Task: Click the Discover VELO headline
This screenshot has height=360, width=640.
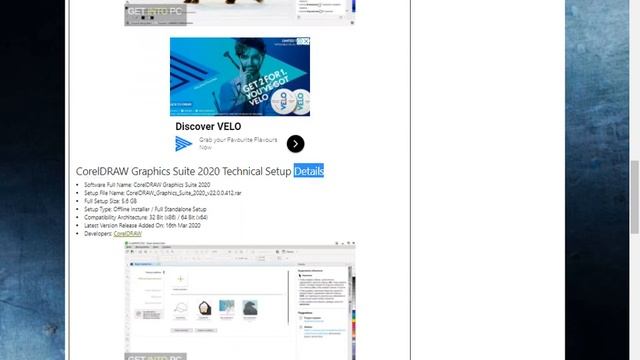Action: (x=208, y=127)
